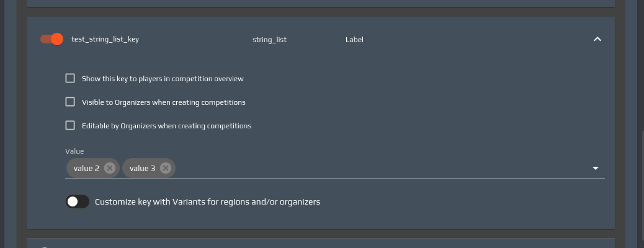
Task: Focus the Value field's empty area
Action: click(x=372, y=168)
